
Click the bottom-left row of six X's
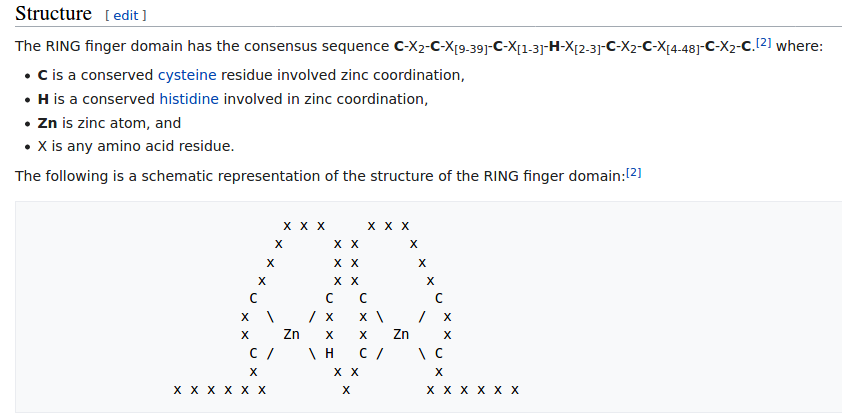point(219,389)
